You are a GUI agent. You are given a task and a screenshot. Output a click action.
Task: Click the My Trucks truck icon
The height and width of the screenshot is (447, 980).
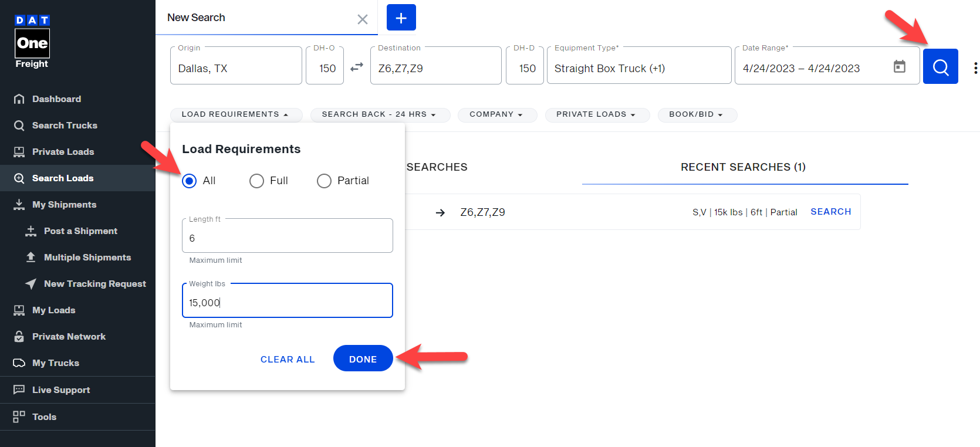19,363
